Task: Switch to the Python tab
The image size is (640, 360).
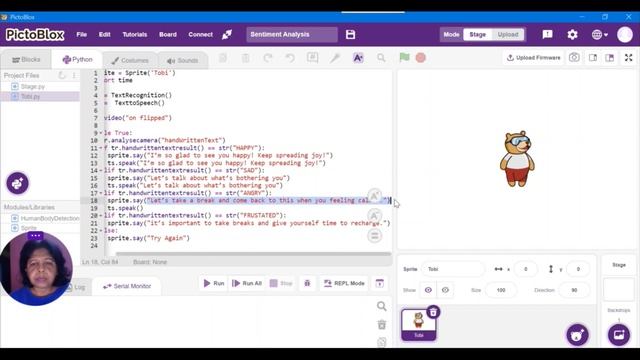Action: coord(77,60)
